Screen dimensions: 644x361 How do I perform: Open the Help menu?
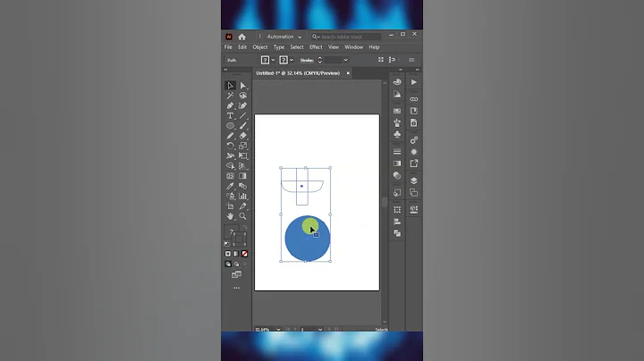374,47
